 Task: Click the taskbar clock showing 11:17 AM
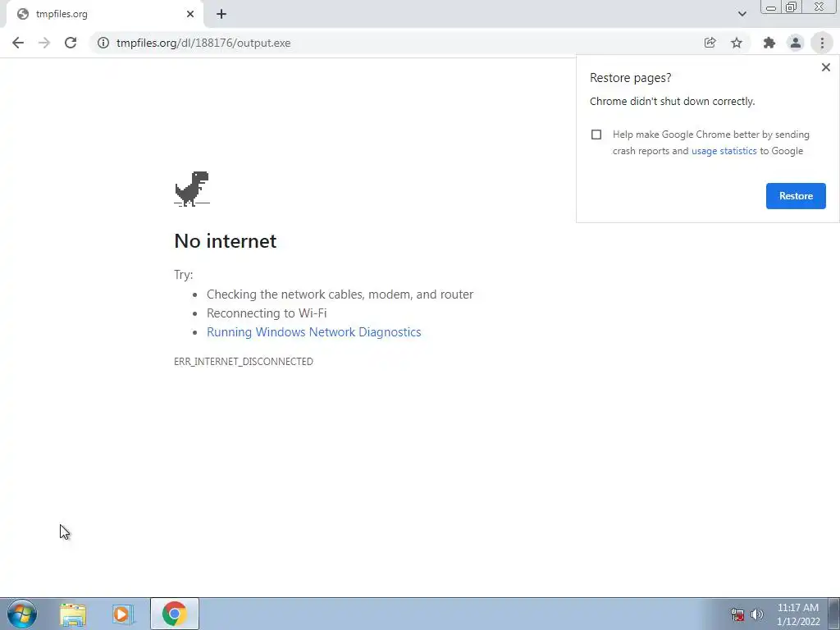(x=797, y=614)
